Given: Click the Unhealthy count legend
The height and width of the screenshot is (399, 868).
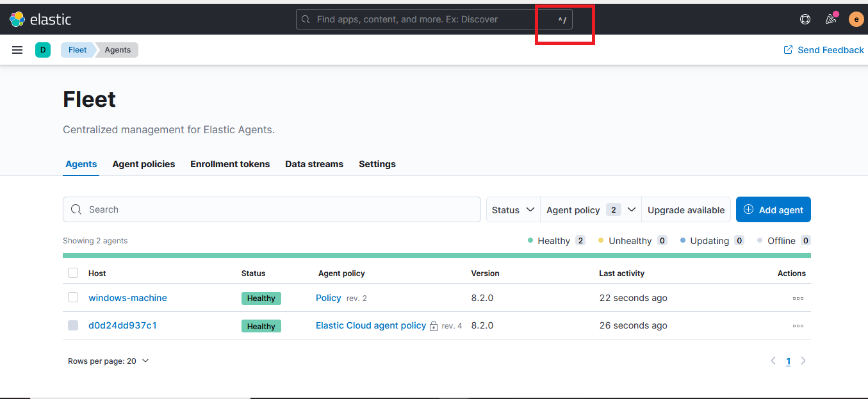Looking at the screenshot, I should tap(632, 241).
